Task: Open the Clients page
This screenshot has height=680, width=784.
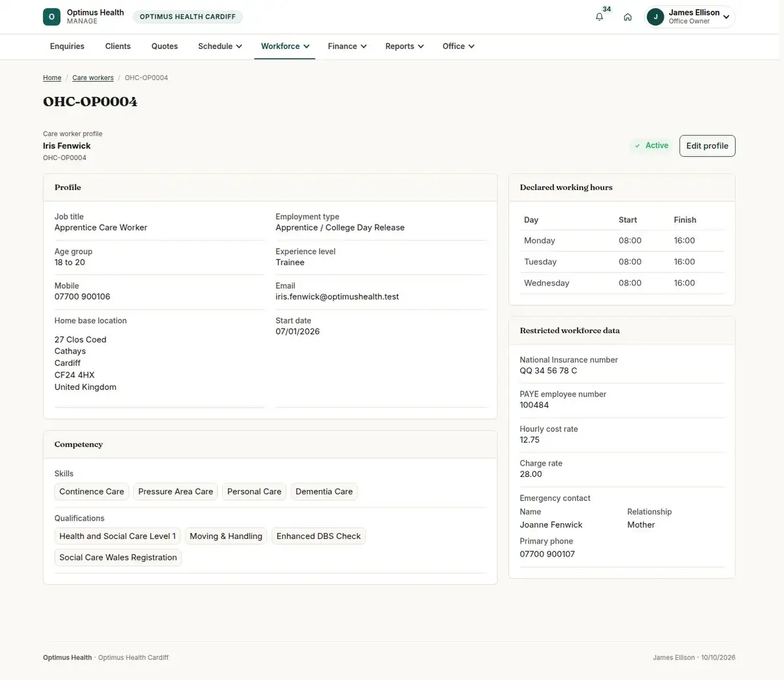Action: [118, 46]
